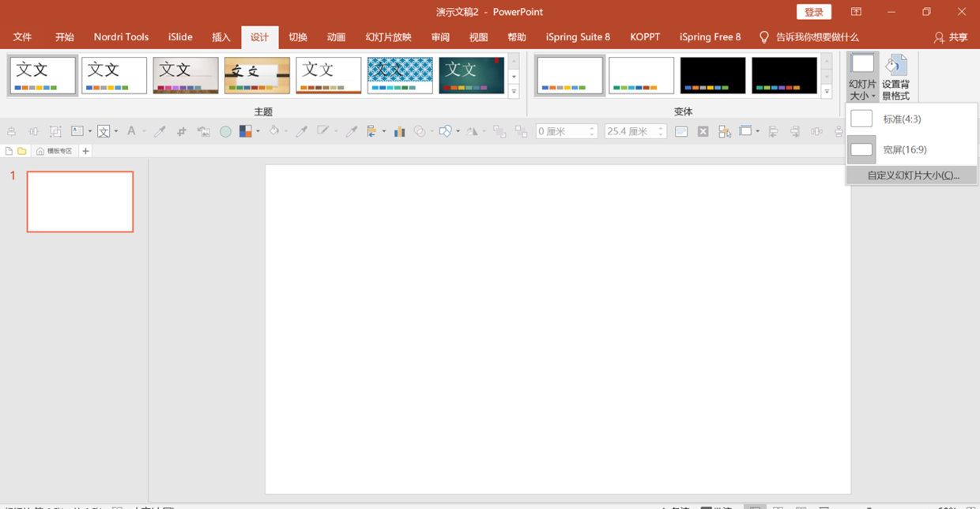Click the merge shapes overlapping circles icon

[420, 131]
